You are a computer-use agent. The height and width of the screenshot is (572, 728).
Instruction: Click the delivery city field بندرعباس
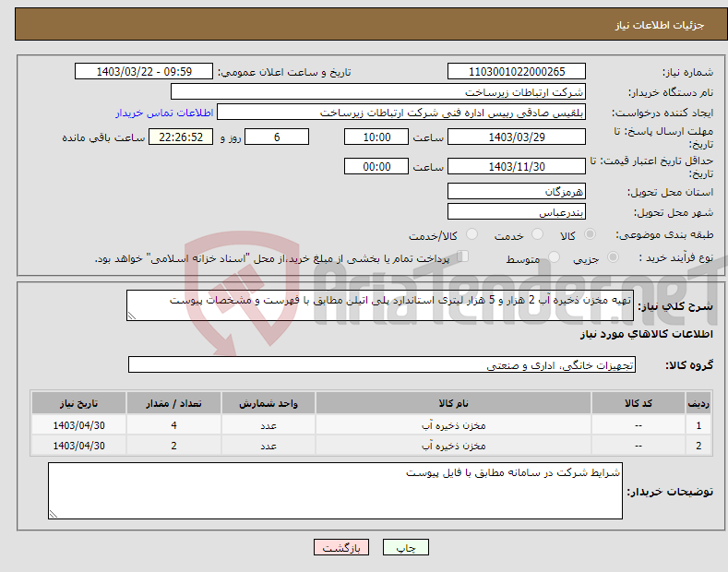517,211
